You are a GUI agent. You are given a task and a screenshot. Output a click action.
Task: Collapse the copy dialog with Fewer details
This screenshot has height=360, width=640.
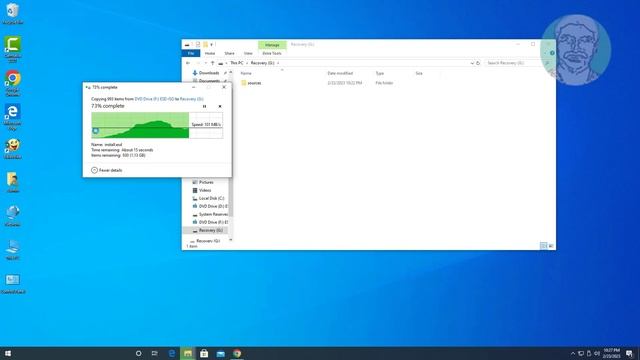click(107, 170)
